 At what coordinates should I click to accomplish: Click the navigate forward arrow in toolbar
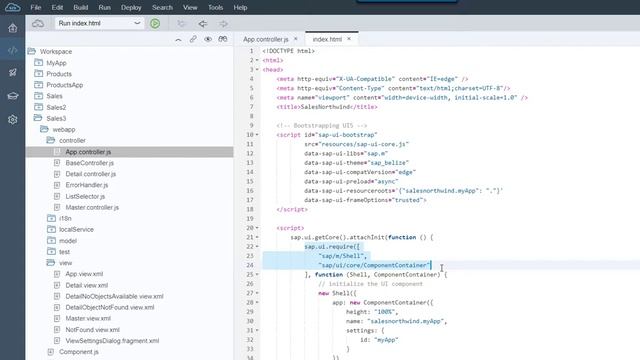[x=223, y=24]
